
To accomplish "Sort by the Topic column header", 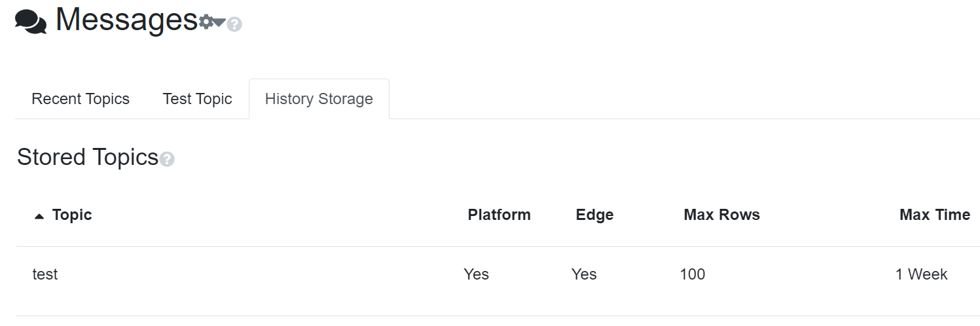I will (72, 215).
